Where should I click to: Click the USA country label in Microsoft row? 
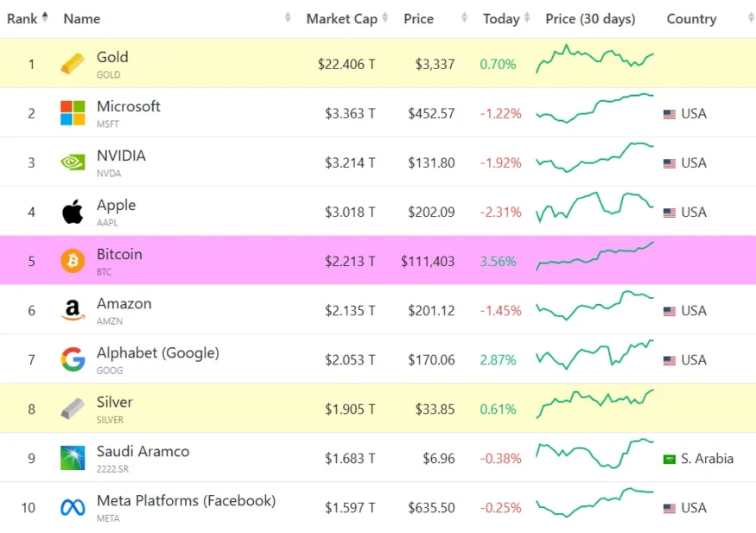click(x=694, y=114)
